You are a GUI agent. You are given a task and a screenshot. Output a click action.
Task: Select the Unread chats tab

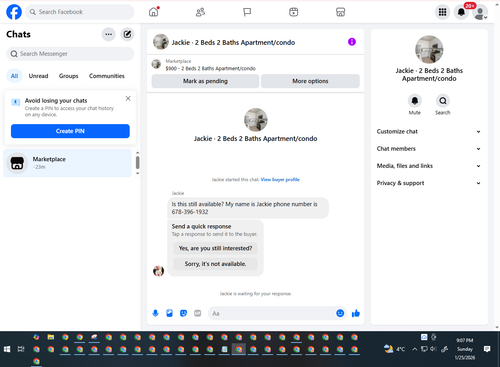coord(38,76)
